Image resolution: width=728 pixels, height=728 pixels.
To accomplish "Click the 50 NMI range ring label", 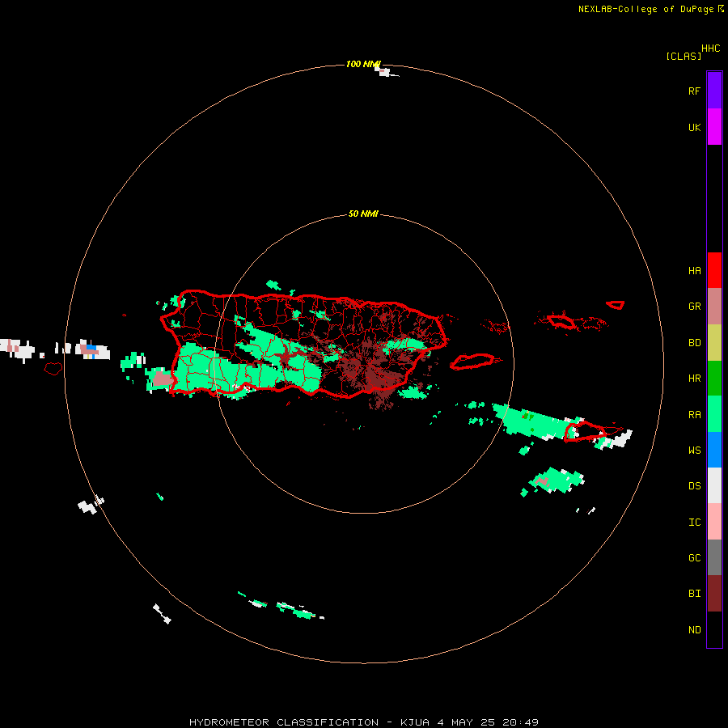I will pos(363,214).
